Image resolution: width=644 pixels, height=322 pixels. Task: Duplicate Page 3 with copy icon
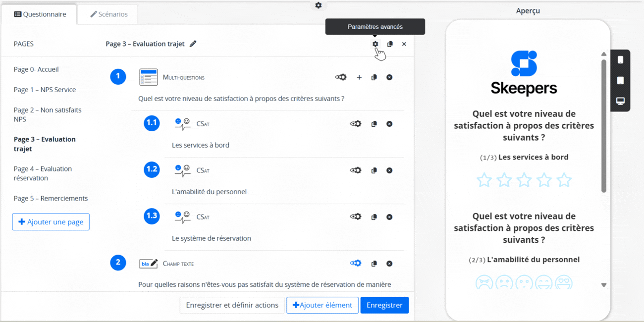coord(390,44)
